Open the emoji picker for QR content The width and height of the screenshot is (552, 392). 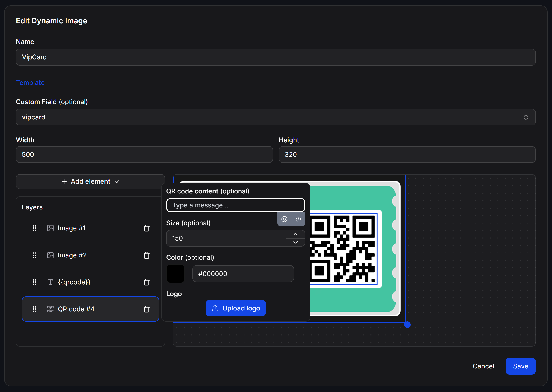click(284, 219)
